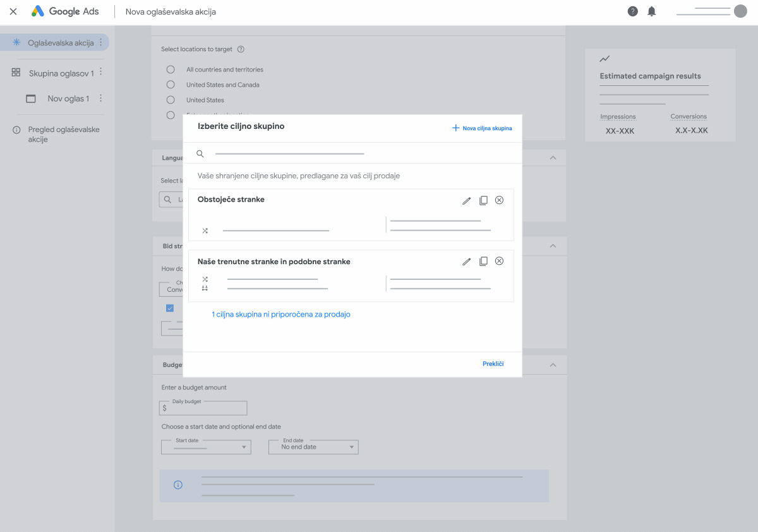The image size is (758, 532).
Task: Edit the Obstoječe stranke audience with pencil
Action: click(466, 200)
